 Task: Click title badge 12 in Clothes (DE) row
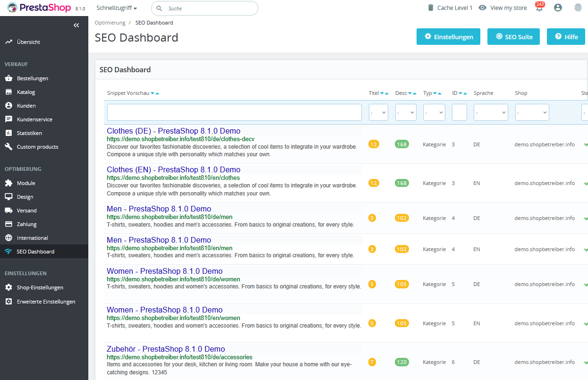374,144
